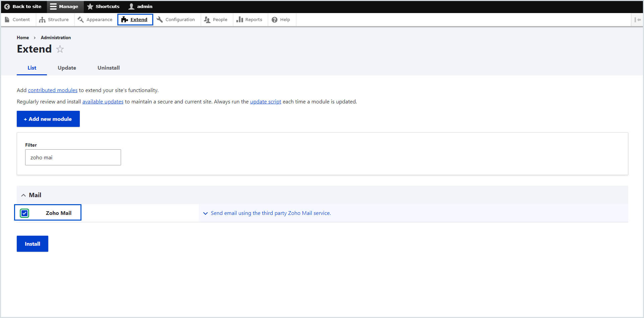Uncheck the Zoho Mail module checkbox
Viewport: 644px width, 318px height.
pos(24,213)
